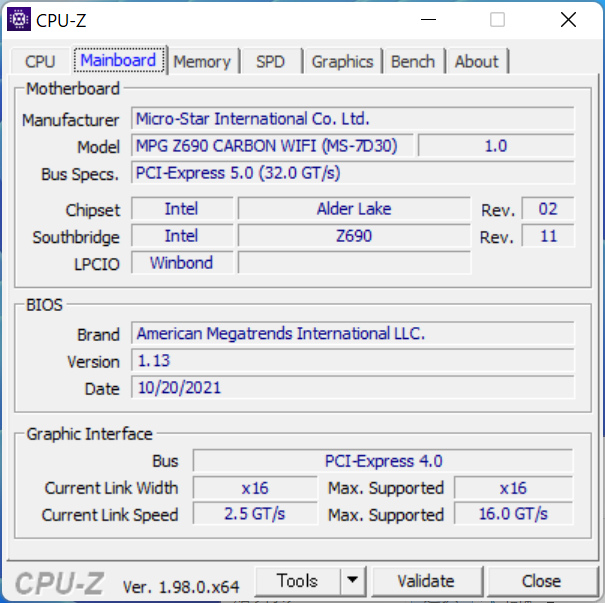Click the CPU-Z title text

(61, 20)
